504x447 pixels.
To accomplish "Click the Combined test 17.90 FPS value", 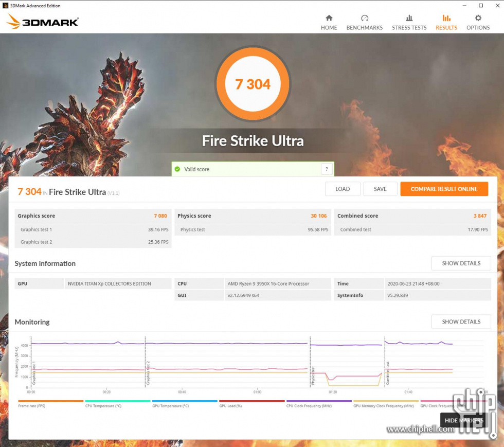I will point(478,229).
